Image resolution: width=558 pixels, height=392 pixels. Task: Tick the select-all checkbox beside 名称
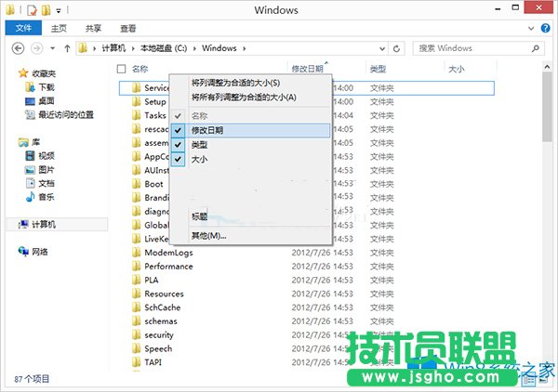click(121, 69)
